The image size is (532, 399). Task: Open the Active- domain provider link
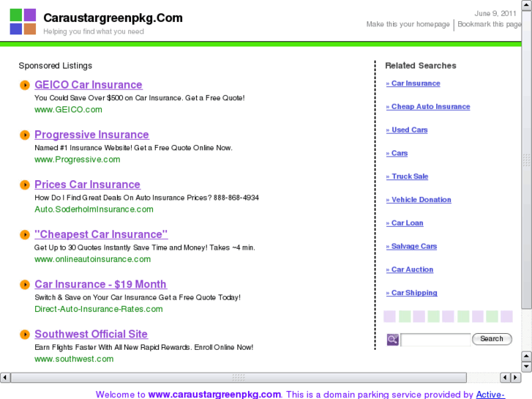pyautogui.click(x=490, y=395)
